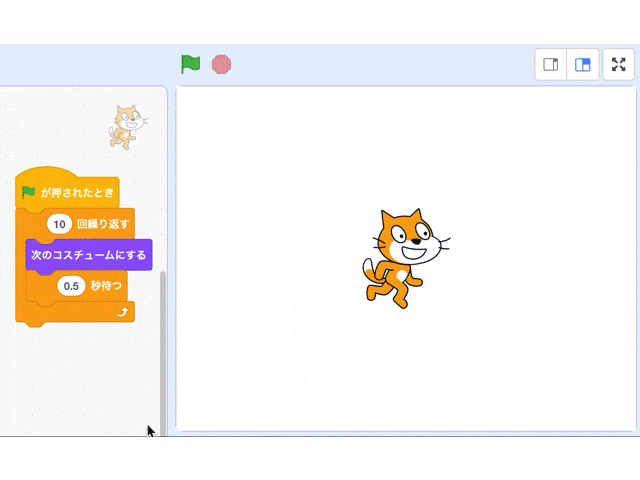Click the green flag icon inside hat block
Viewport: 640px width, 480px height.
coord(29,192)
